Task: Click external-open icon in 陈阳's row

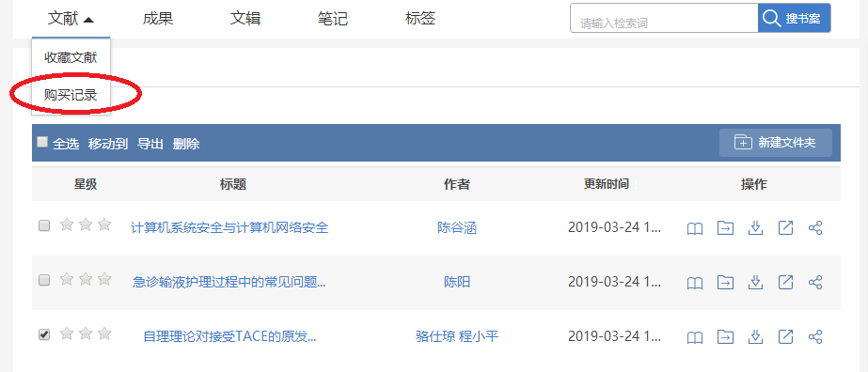Action: (x=785, y=282)
